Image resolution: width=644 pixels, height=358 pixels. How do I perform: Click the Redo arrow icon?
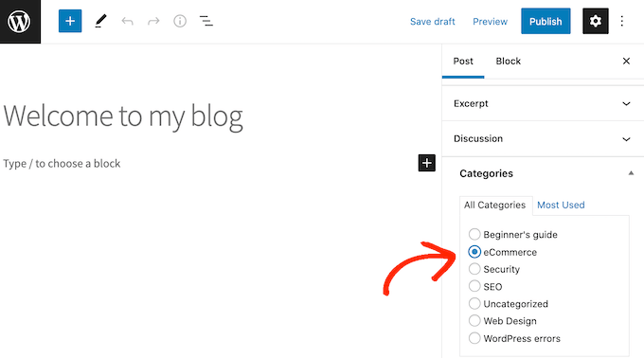153,21
